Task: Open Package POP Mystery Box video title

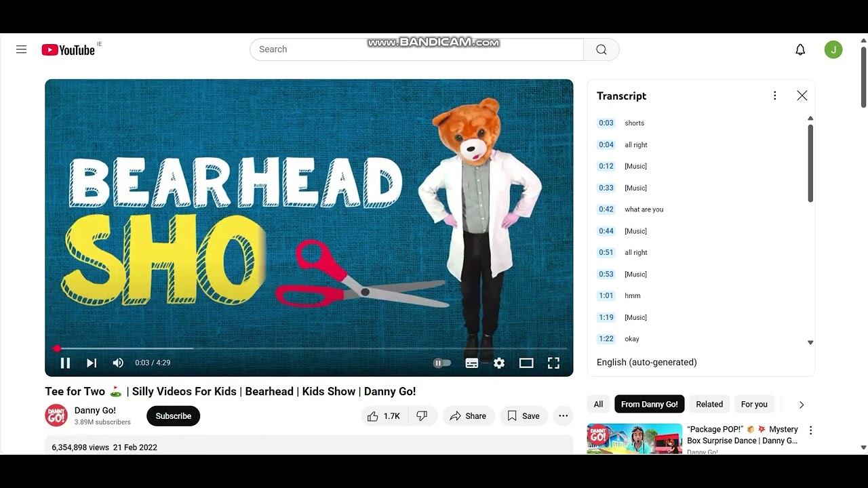Action: (x=743, y=435)
